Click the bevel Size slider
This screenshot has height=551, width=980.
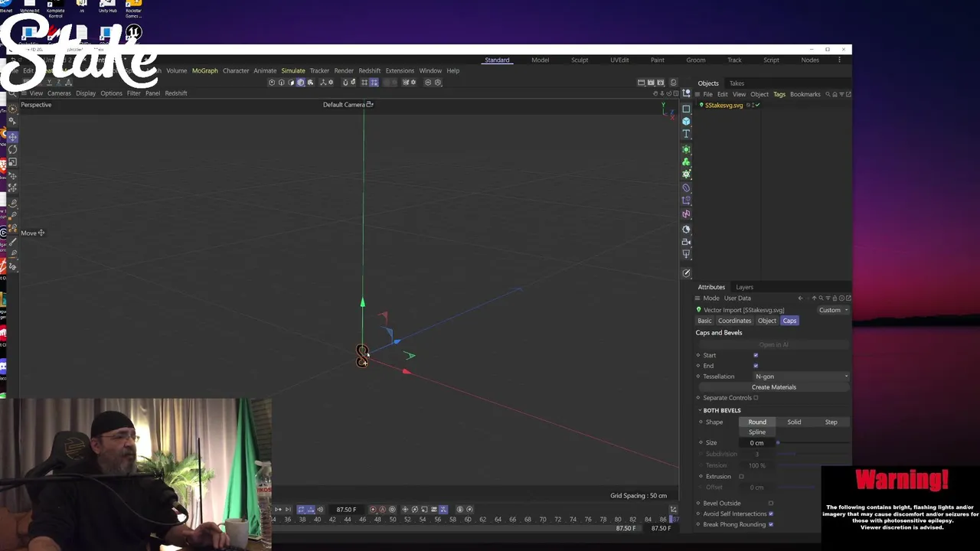point(813,443)
